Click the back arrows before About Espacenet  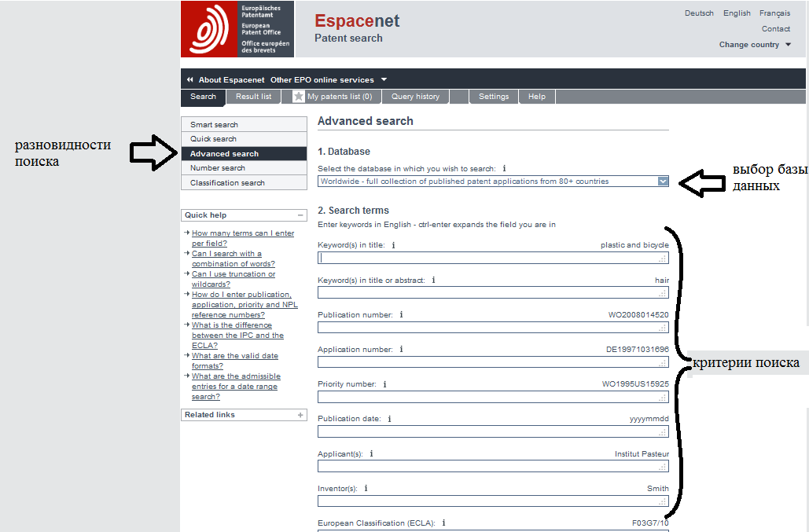190,80
